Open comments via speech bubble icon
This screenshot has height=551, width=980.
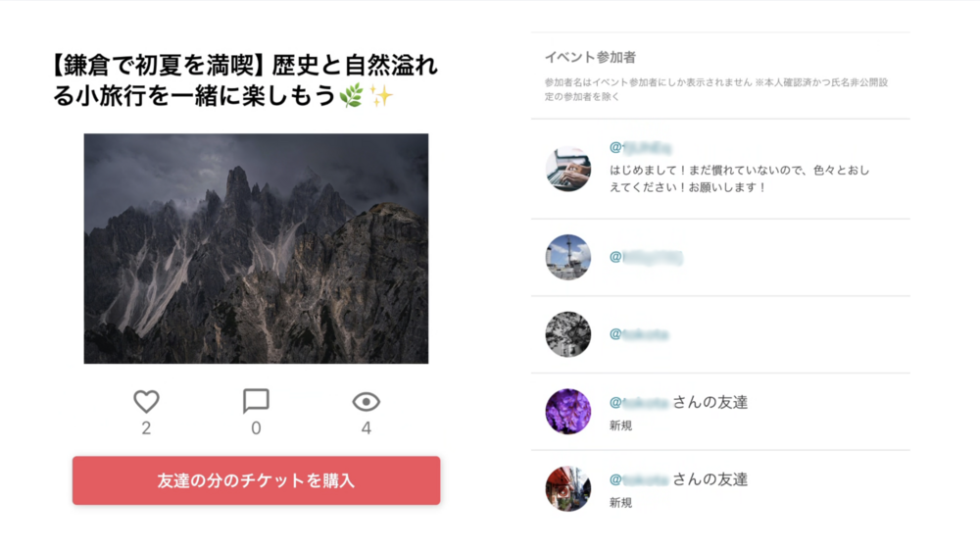[x=256, y=402]
